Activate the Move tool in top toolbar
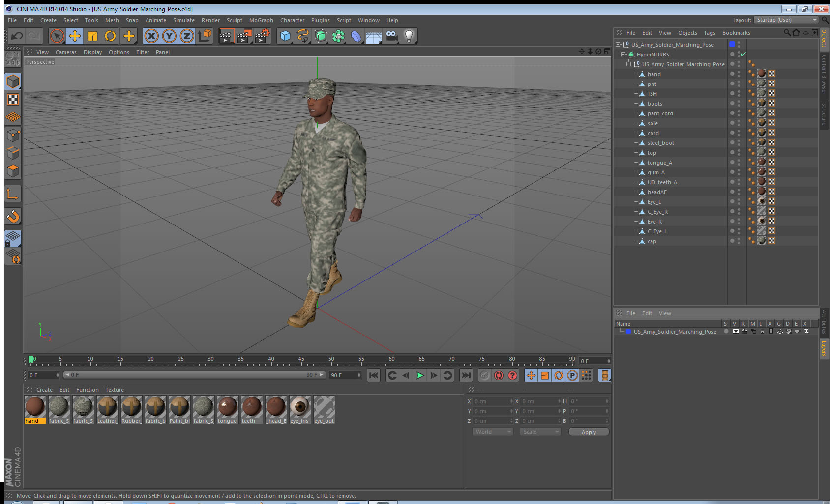Screen dimensions: 830x504 click(x=75, y=36)
